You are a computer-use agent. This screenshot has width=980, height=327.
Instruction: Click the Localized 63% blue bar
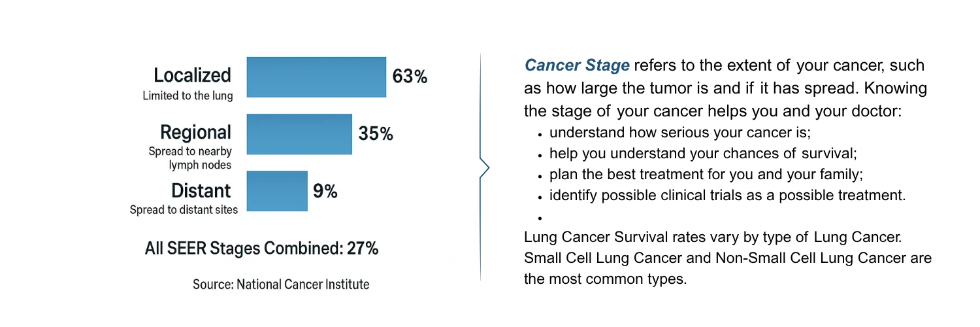pos(316,77)
